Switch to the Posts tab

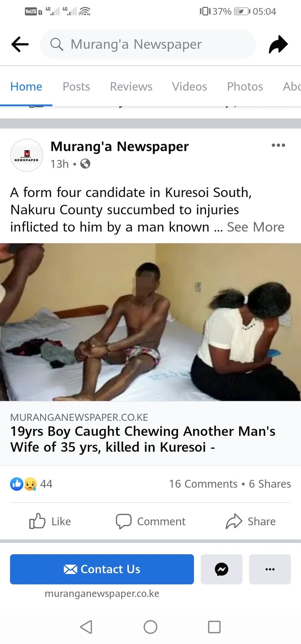[x=76, y=87]
